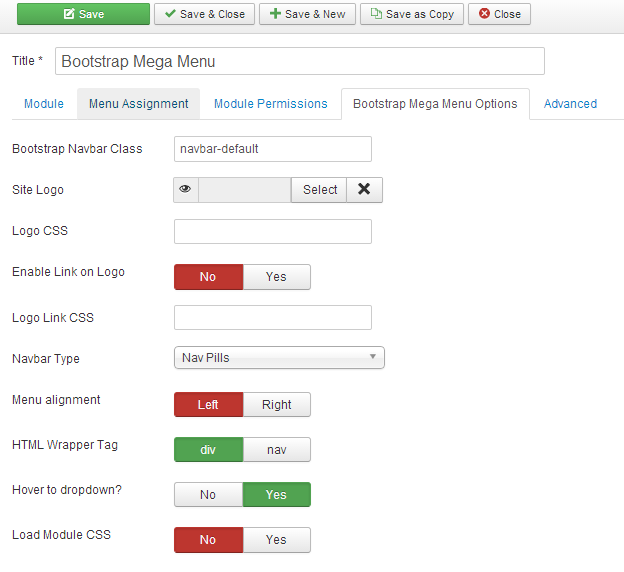Click the Logo Link CSS label
624x572 pixels.
tap(53, 318)
